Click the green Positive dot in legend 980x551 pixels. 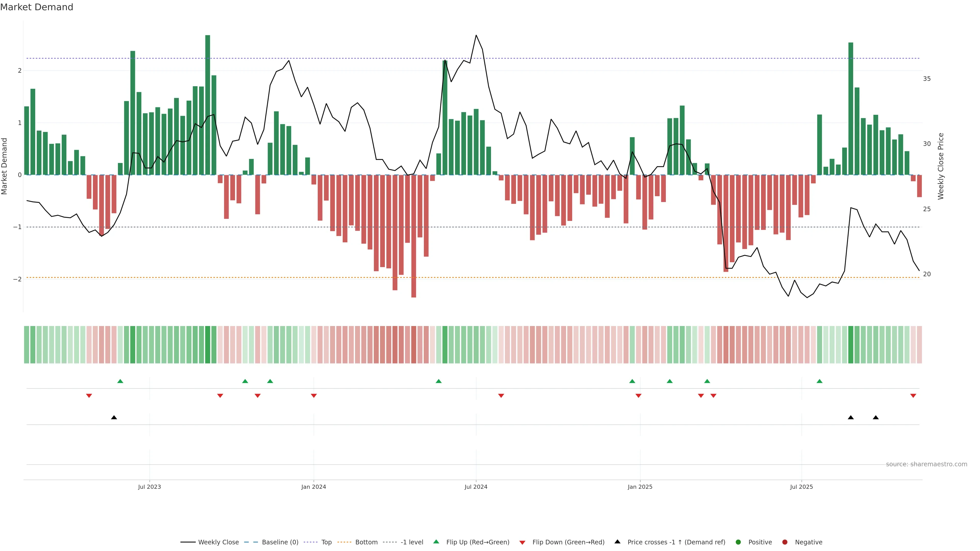738,542
